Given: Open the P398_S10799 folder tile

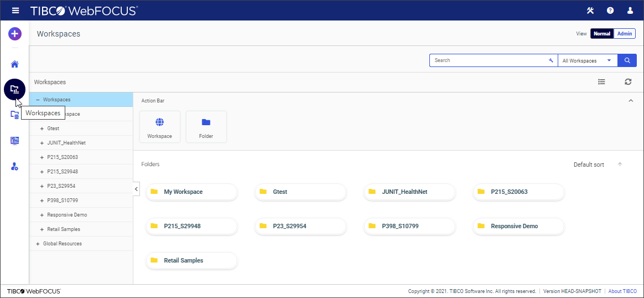Looking at the screenshot, I should tap(409, 226).
